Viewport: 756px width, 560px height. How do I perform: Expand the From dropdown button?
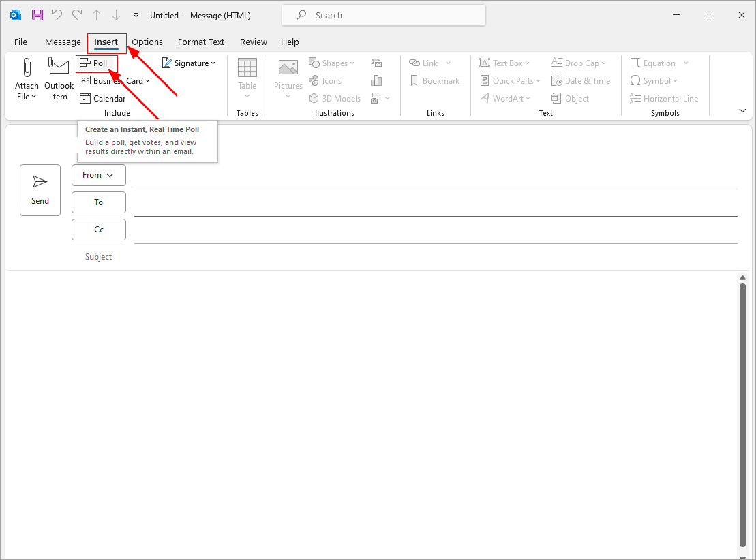click(x=98, y=175)
